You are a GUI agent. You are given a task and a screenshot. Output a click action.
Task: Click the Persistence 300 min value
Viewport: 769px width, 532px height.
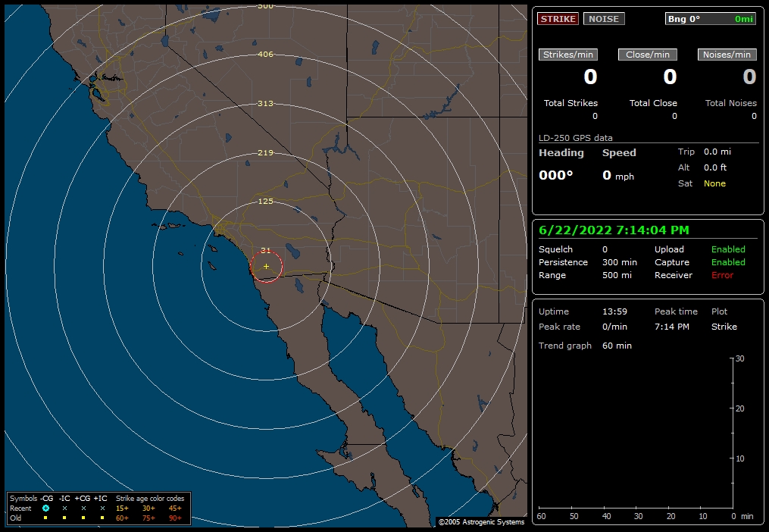[620, 262]
